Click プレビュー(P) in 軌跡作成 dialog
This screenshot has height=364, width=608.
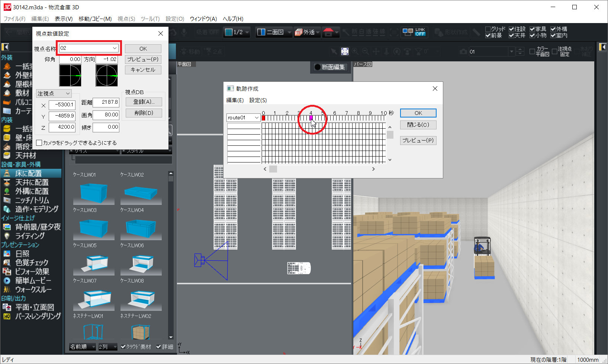click(418, 140)
